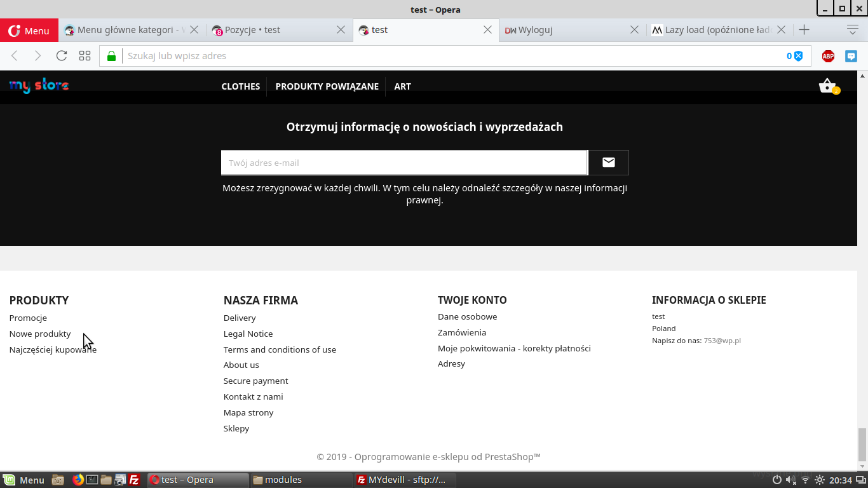Open the PRODUKTY POWIĄZANE menu item
The height and width of the screenshot is (488, 868).
327,86
